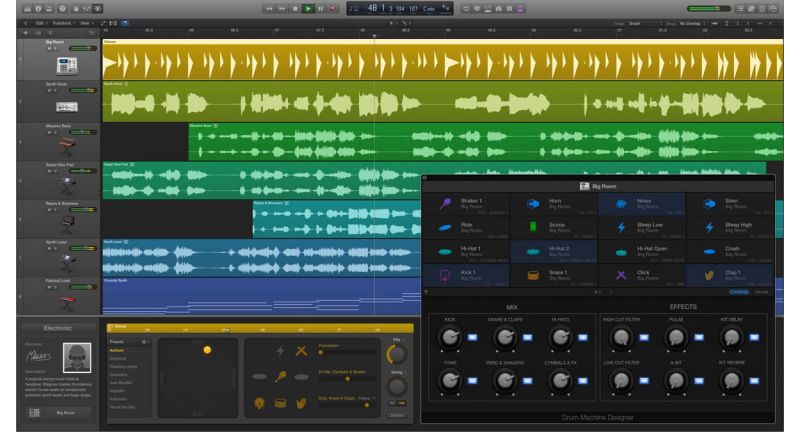This screenshot has height=432, width=800.
Task: Select the Flashing Lights preset
Action: (x=123, y=367)
